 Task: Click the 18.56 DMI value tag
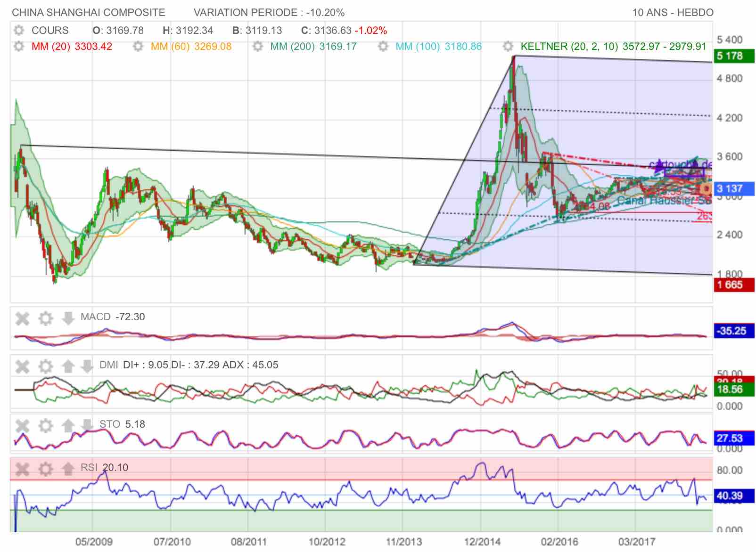click(734, 390)
